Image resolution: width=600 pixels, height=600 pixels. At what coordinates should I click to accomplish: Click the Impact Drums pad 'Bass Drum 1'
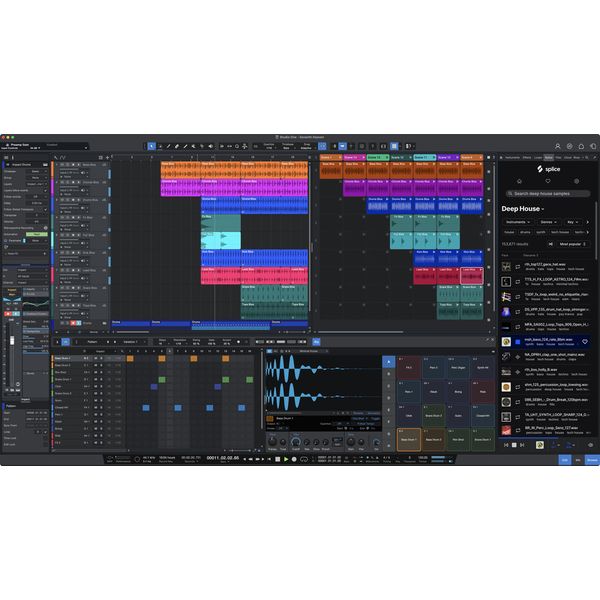[409, 438]
